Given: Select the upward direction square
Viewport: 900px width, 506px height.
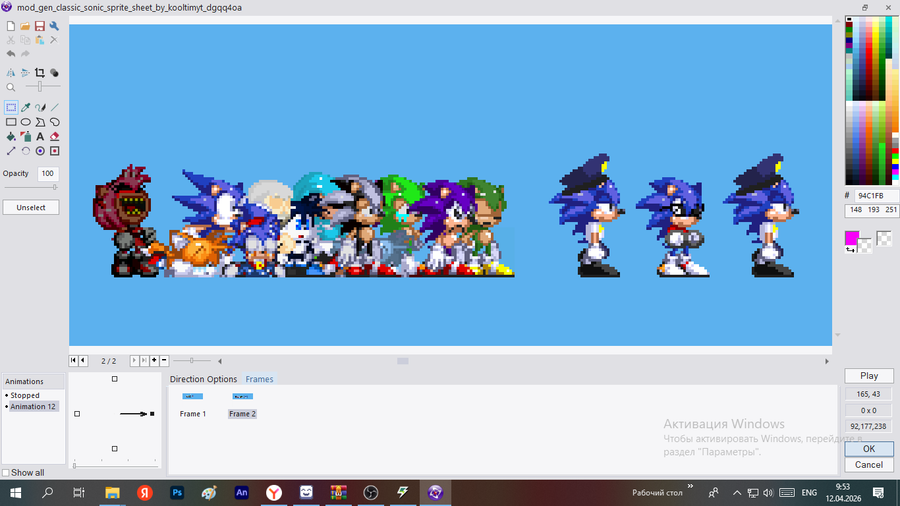Looking at the screenshot, I should [114, 379].
